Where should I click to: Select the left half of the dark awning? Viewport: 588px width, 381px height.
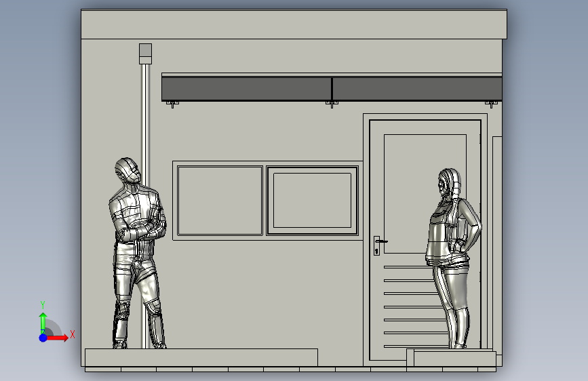pyautogui.click(x=246, y=89)
